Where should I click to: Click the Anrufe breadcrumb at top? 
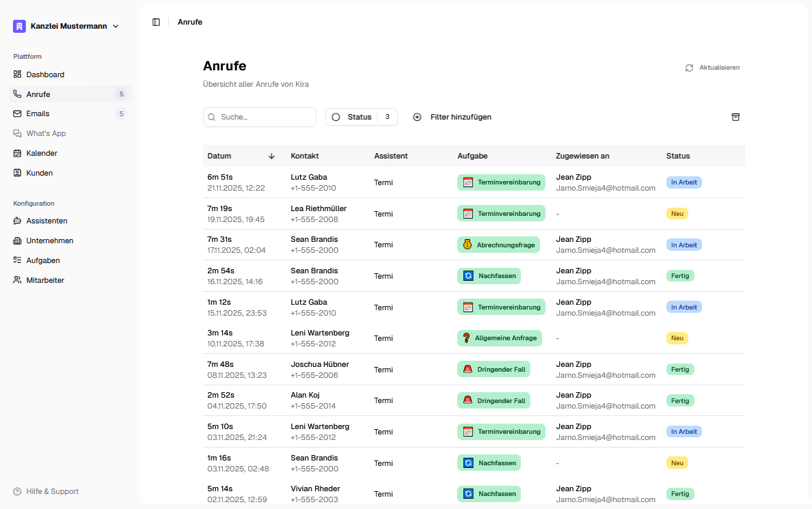click(190, 23)
